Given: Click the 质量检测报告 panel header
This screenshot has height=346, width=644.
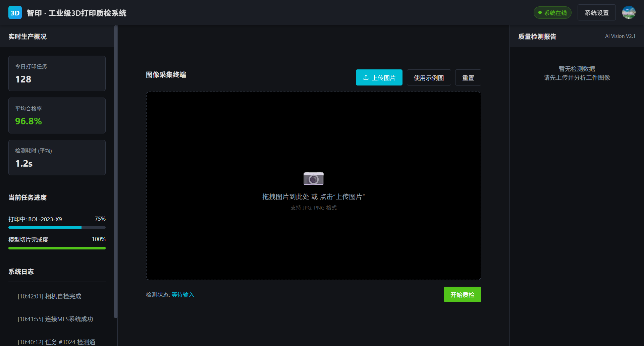Looking at the screenshot, I should coord(537,37).
